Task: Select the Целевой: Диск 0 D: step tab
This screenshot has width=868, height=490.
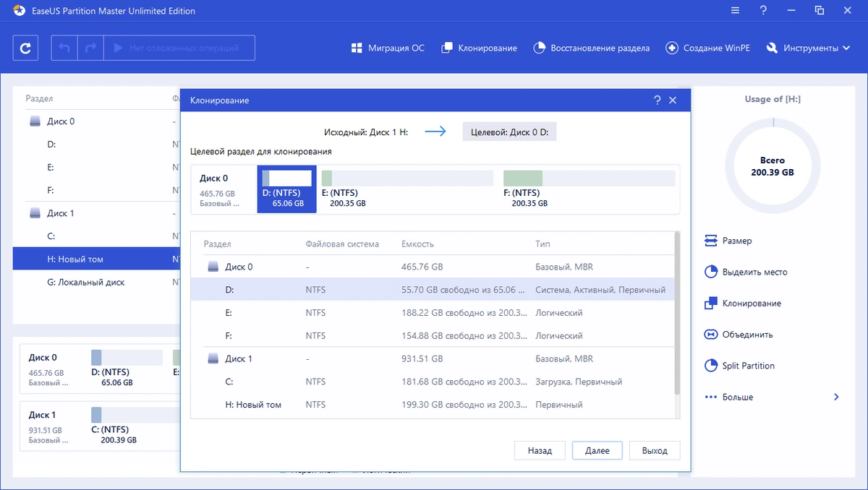Action: 510,132
